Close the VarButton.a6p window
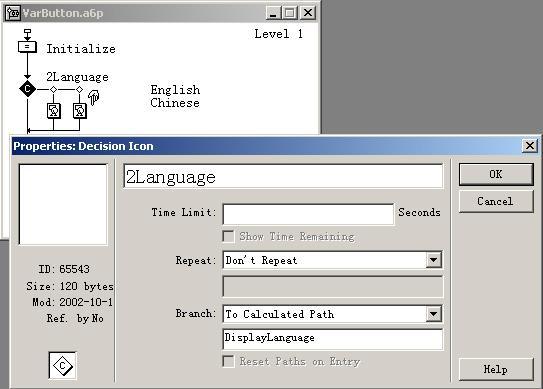The image size is (543, 389). (308, 13)
